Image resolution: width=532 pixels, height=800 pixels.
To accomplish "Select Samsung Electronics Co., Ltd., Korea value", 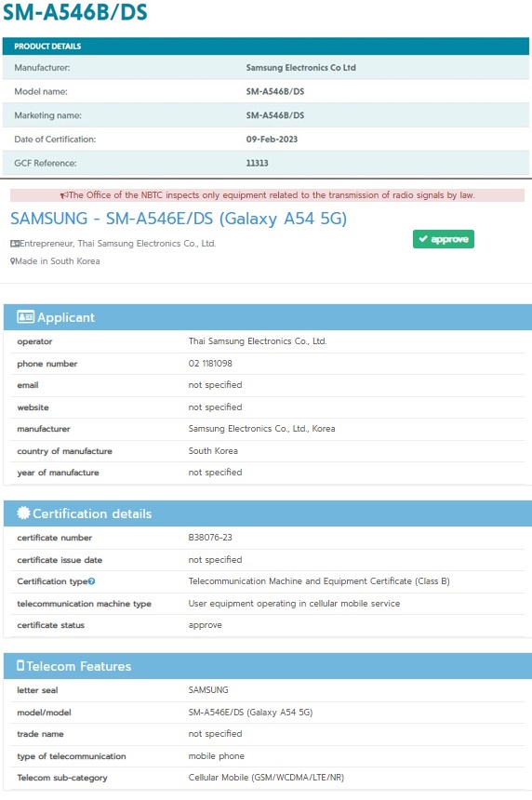I will (x=261, y=429).
